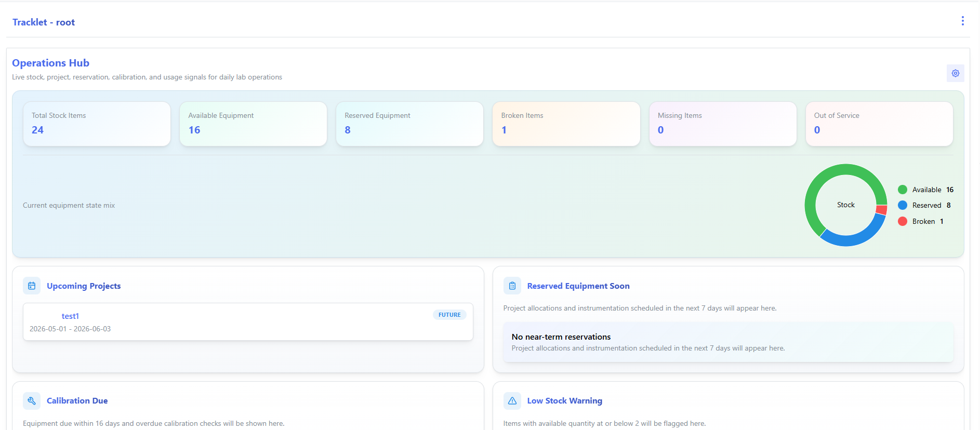Select the Total Stock Items card
This screenshot has width=980, height=430.
coord(97,124)
